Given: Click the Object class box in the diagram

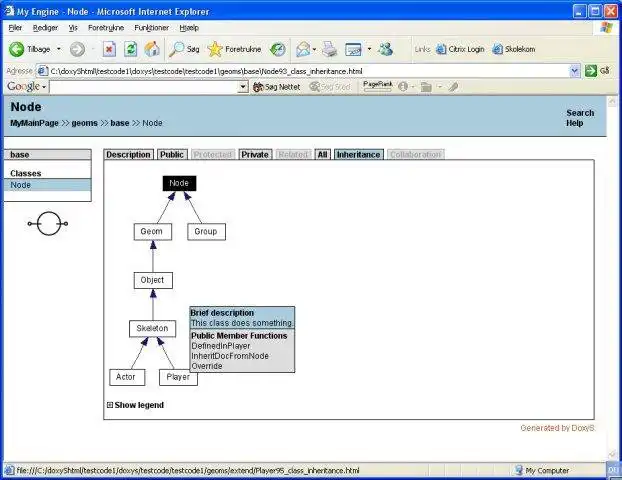Looking at the screenshot, I should click(x=153, y=280).
